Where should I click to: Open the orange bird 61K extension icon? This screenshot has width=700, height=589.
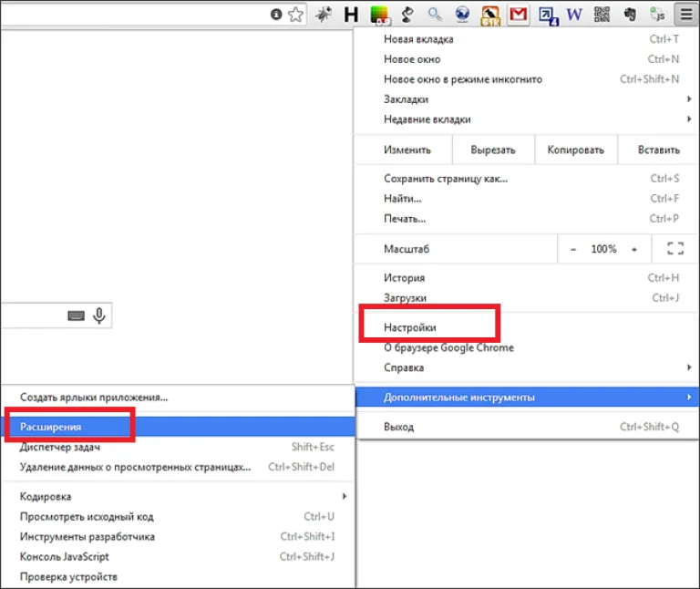point(490,15)
